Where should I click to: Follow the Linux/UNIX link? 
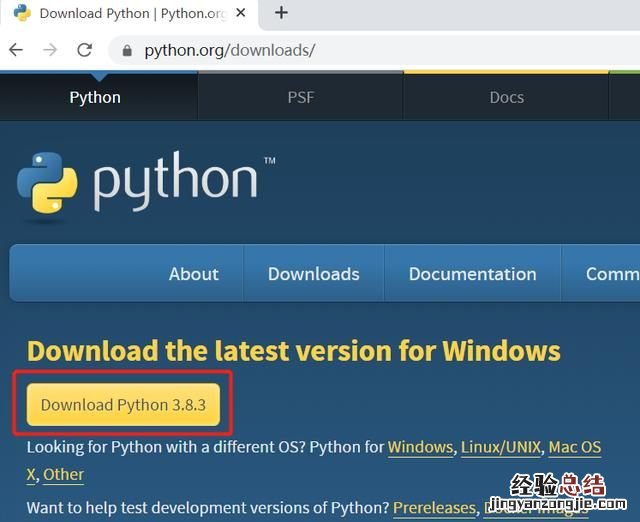[501, 447]
